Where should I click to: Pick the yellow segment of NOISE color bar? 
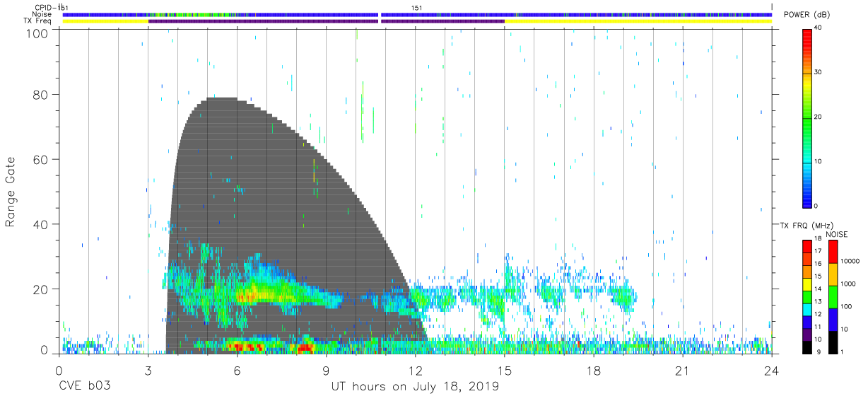833,274
